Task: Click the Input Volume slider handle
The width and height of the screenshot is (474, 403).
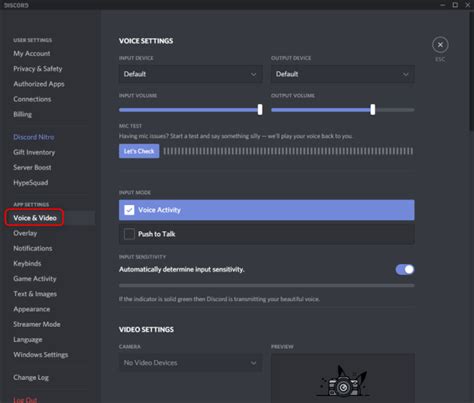Action: tap(260, 109)
